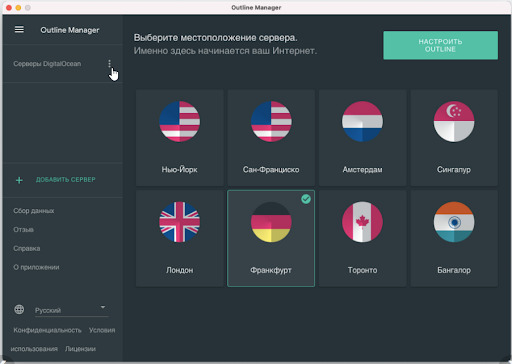Open the DigitalOcean servers three-dot menu
This screenshot has height=364, width=512.
point(109,64)
